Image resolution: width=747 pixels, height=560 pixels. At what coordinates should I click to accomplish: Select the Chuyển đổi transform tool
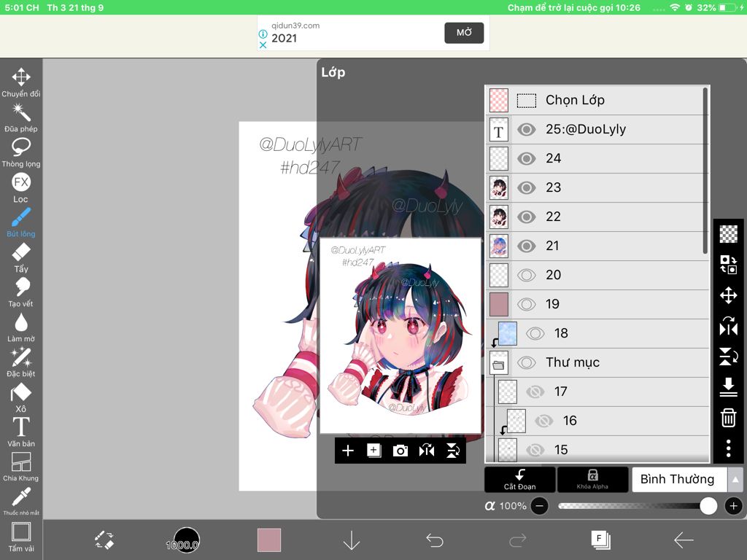(21, 82)
